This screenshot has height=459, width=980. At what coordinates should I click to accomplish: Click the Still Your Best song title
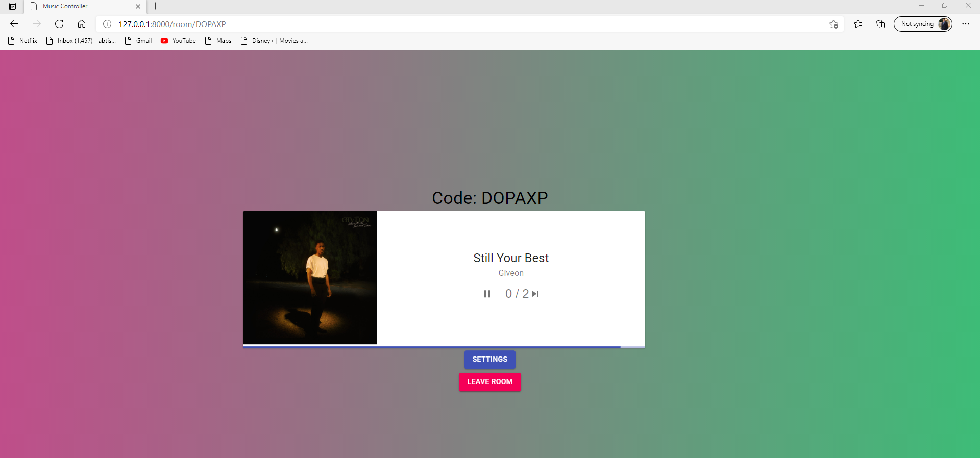point(511,258)
